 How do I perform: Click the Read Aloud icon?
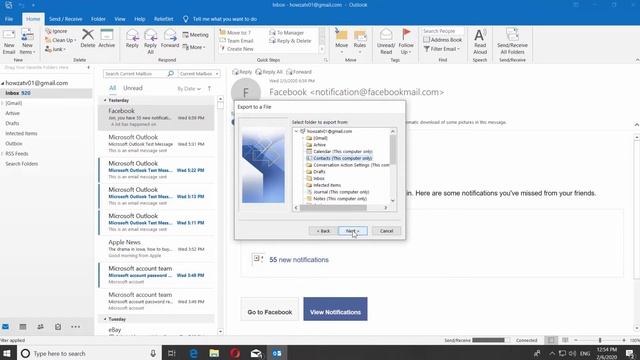pyautogui.click(x=480, y=41)
